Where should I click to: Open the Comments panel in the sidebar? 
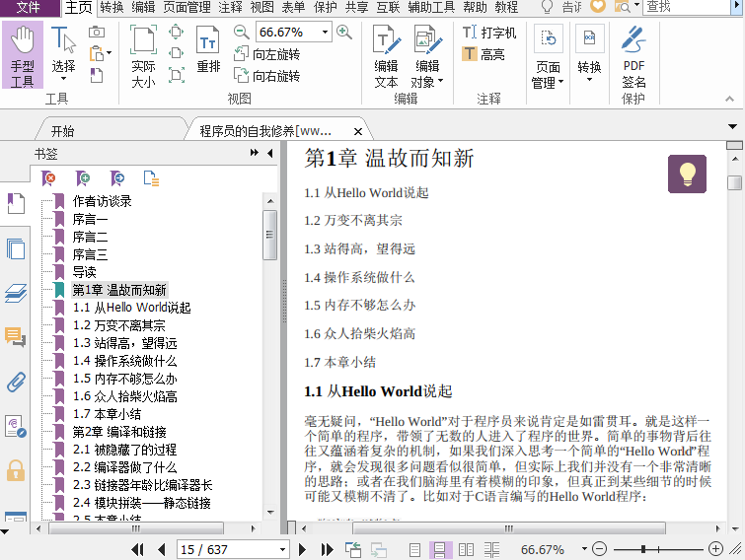16,337
